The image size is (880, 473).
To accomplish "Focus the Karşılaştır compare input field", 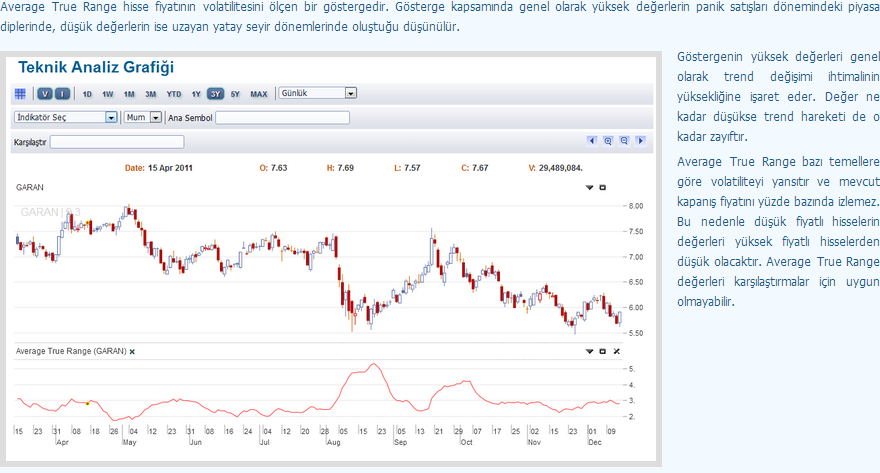I will coord(117,142).
